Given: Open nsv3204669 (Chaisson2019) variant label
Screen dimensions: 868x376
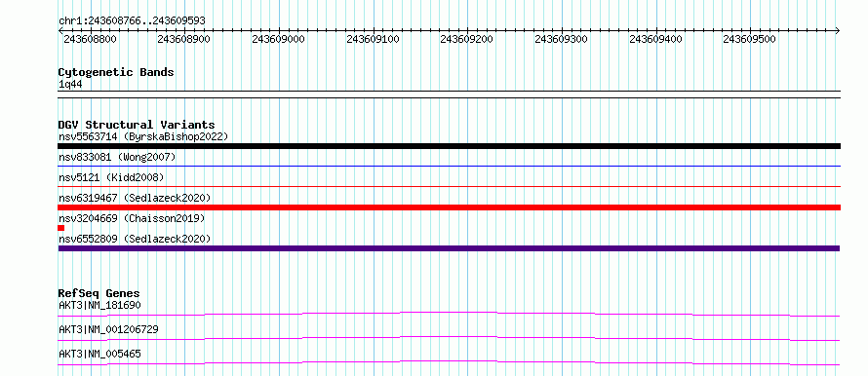Looking at the screenshot, I should [132, 218].
